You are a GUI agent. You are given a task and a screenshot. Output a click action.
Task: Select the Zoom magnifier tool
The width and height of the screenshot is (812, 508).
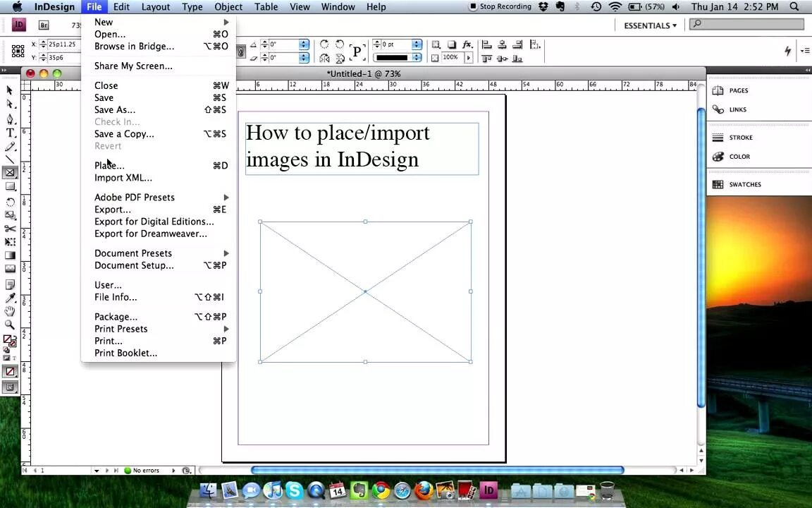10,325
